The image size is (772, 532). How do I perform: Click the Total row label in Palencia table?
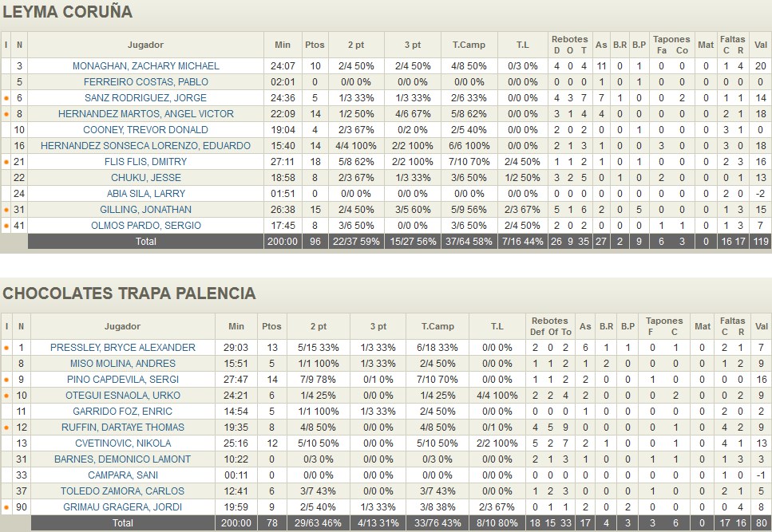[x=122, y=523]
